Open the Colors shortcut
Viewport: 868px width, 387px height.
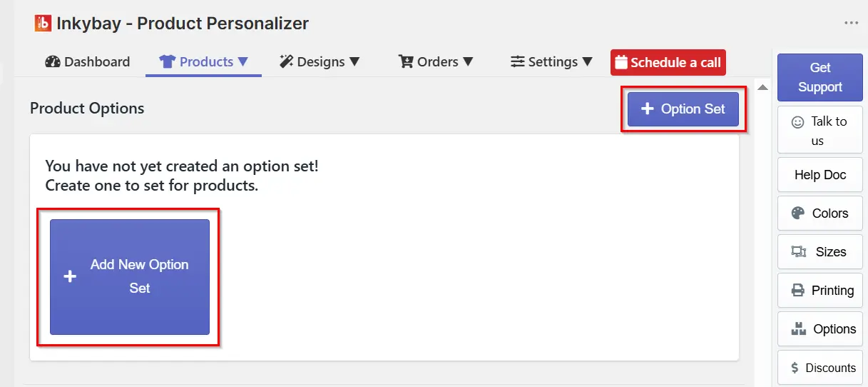pos(820,213)
